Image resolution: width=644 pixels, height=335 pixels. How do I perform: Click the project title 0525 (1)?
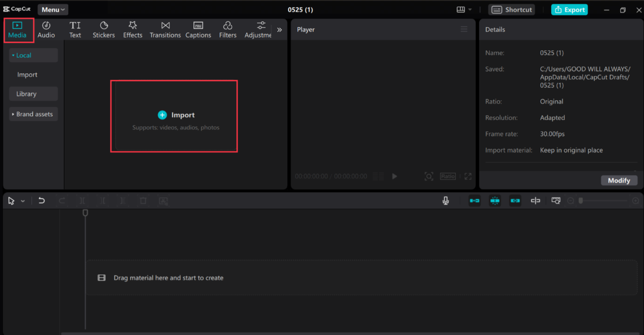click(300, 10)
